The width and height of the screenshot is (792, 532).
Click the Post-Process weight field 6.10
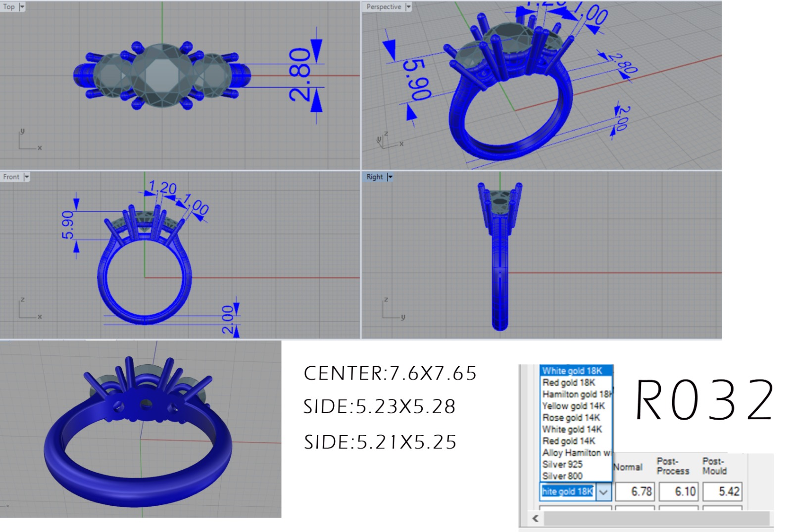pyautogui.click(x=678, y=491)
